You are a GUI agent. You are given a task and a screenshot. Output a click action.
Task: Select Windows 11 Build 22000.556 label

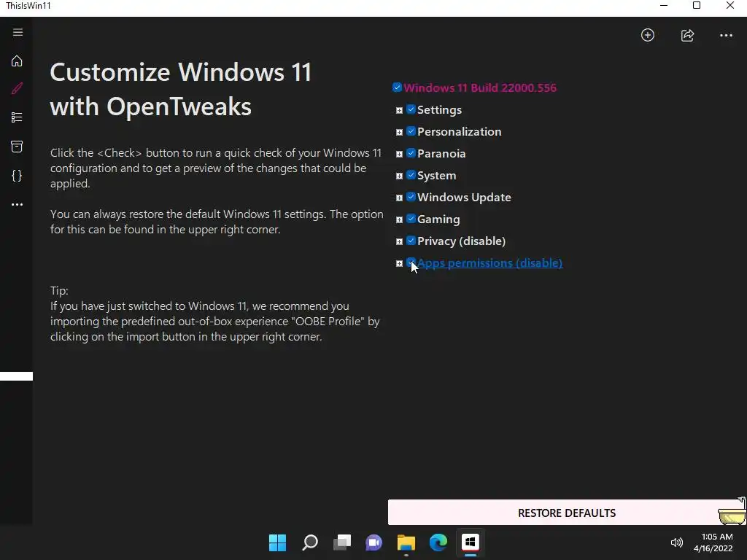point(480,87)
